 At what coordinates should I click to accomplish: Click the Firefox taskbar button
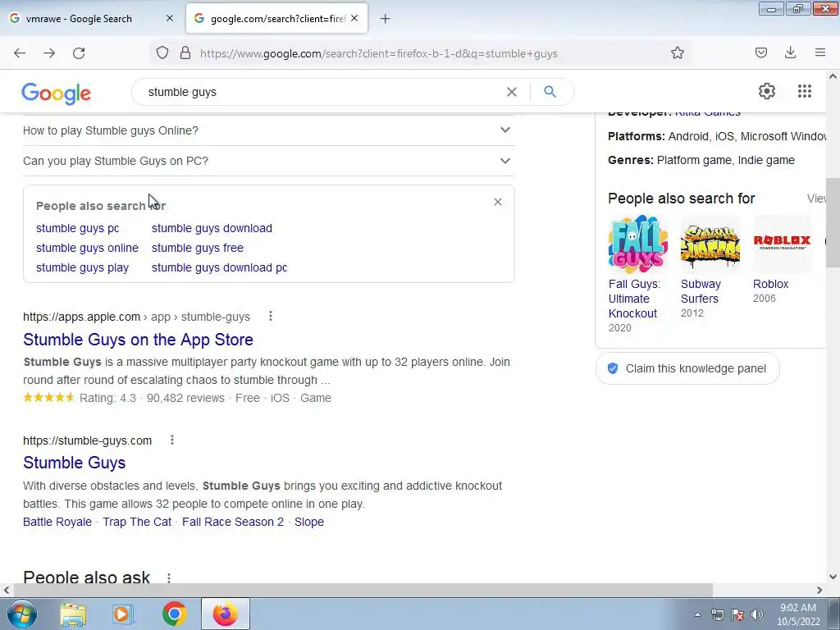(x=226, y=614)
